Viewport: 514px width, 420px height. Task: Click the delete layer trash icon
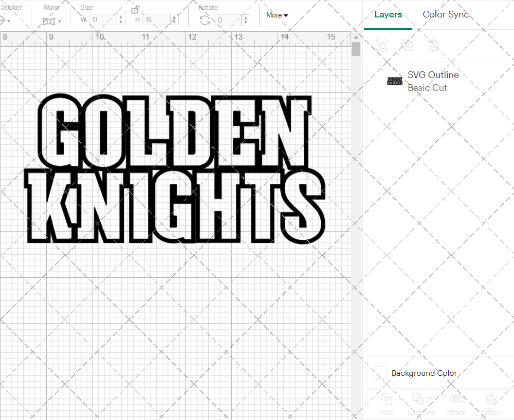[434, 46]
